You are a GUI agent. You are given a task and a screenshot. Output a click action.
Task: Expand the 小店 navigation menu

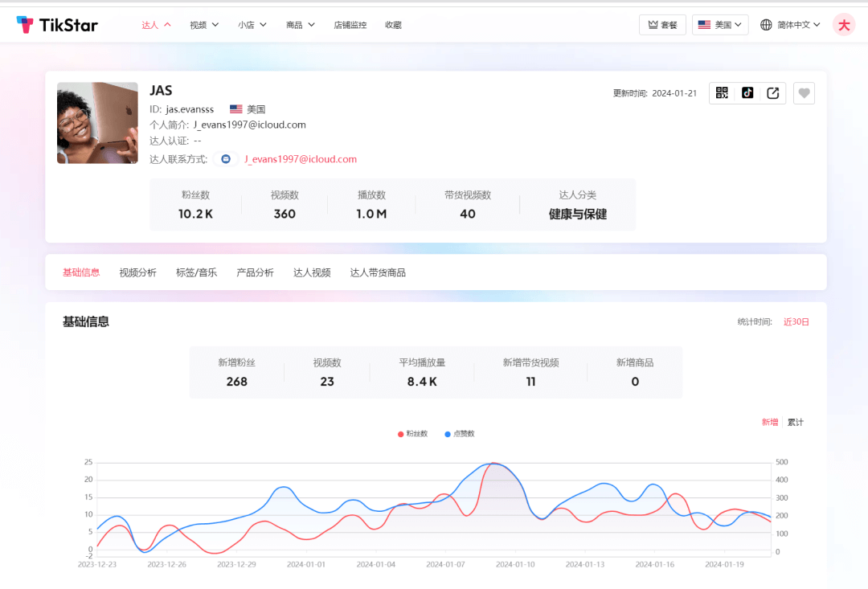[x=252, y=25]
